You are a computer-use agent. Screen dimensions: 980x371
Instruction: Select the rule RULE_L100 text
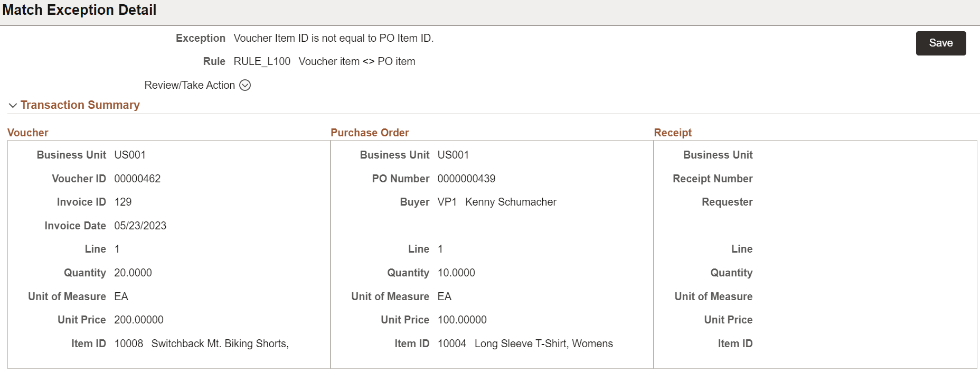(262, 61)
